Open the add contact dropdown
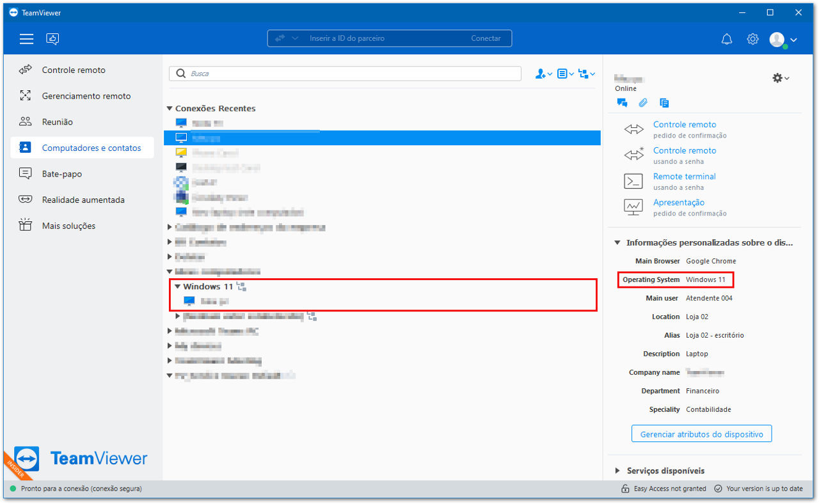 coord(544,74)
